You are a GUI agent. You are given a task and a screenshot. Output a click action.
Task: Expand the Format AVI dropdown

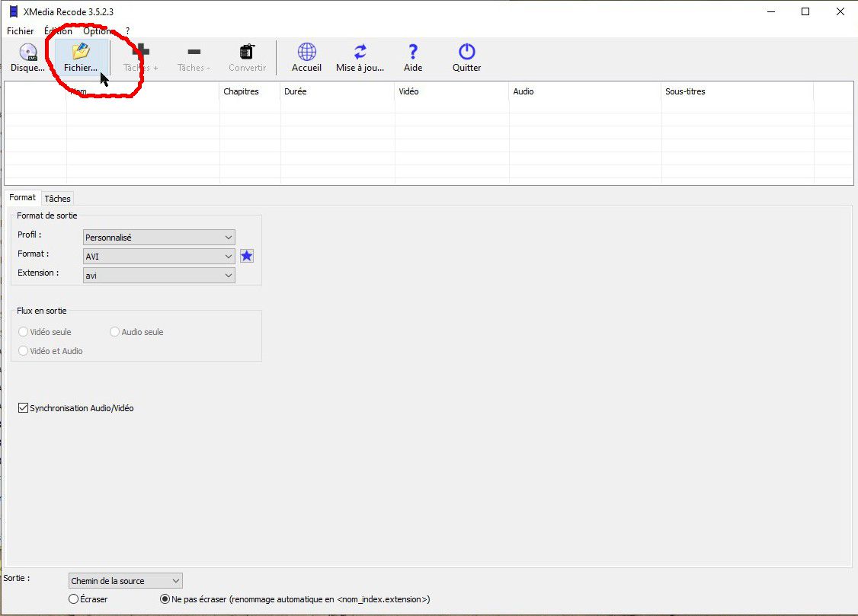159,257
